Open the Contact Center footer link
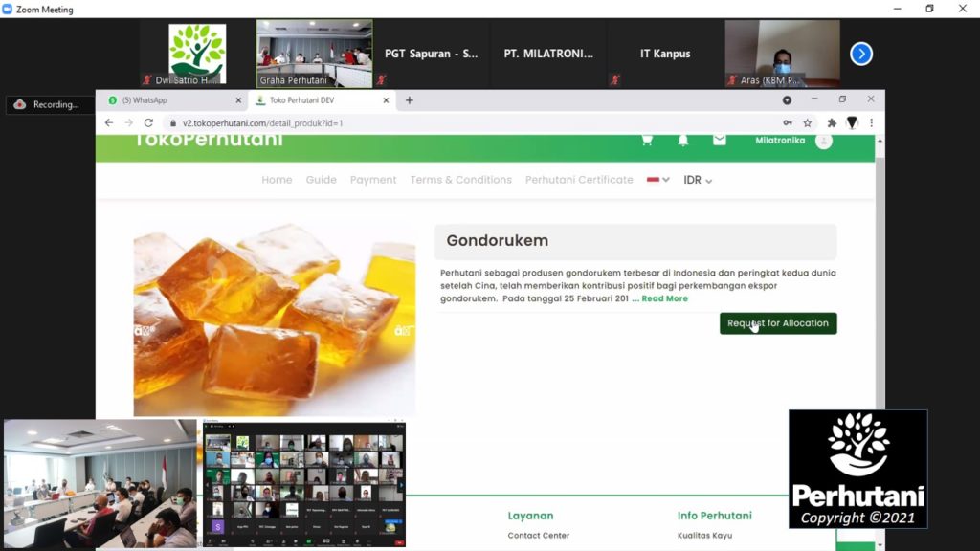 point(539,536)
